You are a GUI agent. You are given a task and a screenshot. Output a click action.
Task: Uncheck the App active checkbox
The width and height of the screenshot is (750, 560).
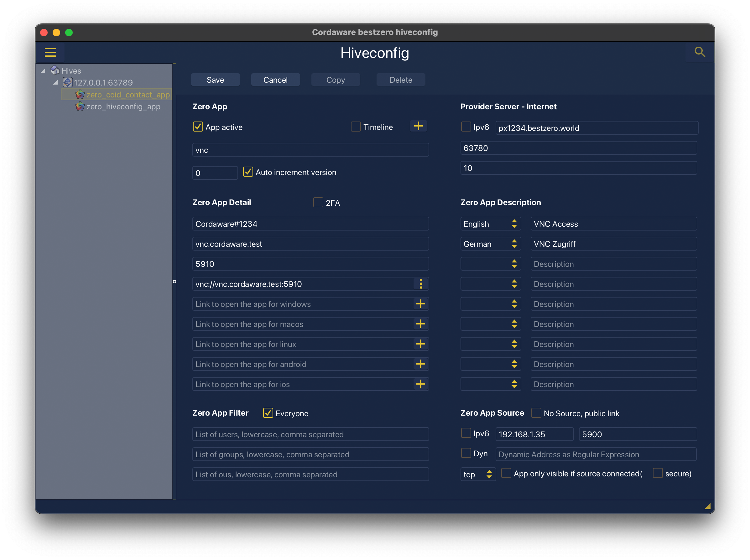tap(198, 127)
